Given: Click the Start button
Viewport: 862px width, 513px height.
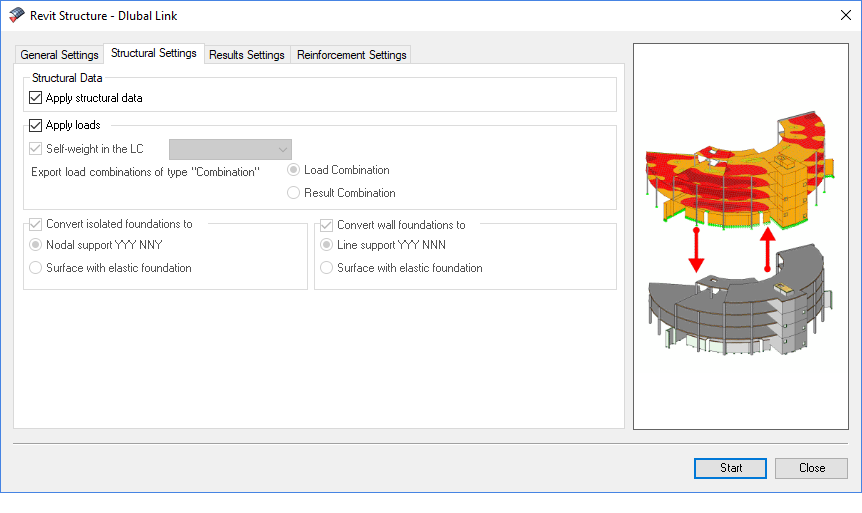Looking at the screenshot, I should [x=730, y=468].
